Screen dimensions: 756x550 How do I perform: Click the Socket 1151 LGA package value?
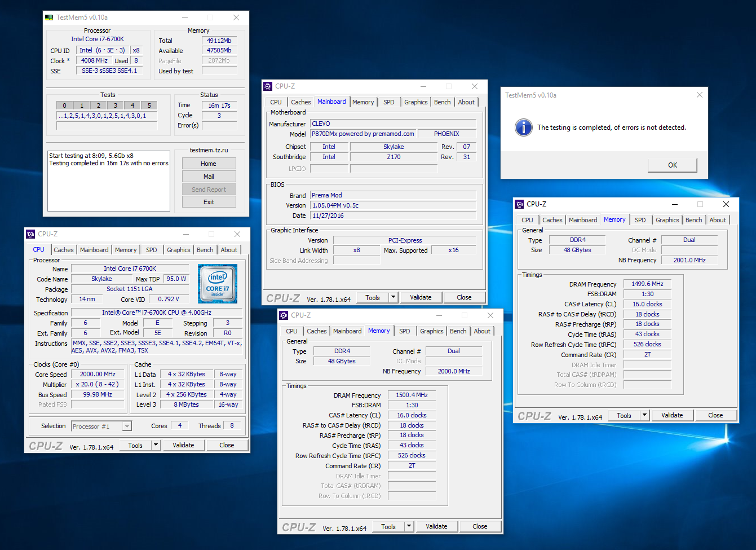tap(130, 289)
